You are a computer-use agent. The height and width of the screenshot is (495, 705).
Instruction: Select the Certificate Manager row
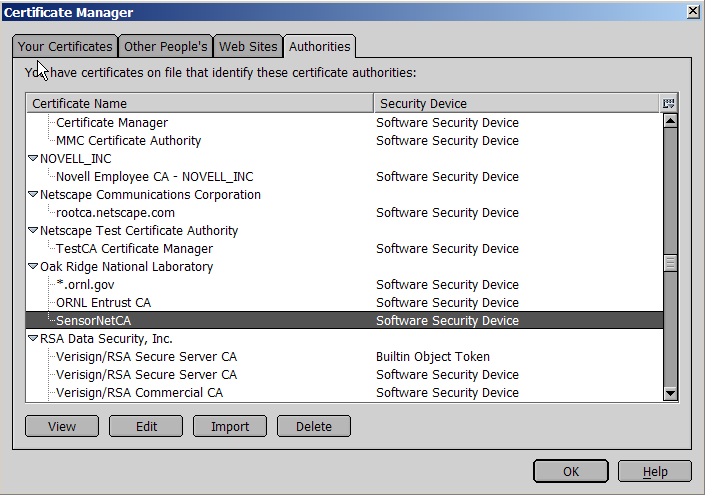(x=344, y=122)
